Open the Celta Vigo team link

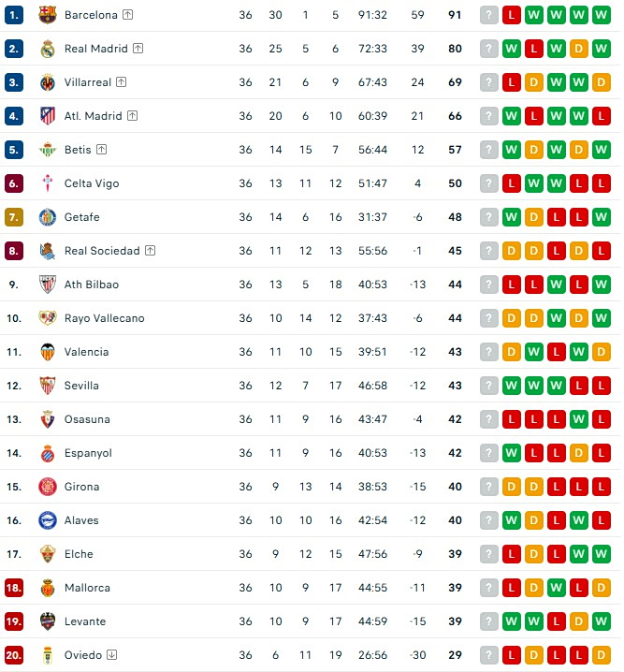[92, 183]
